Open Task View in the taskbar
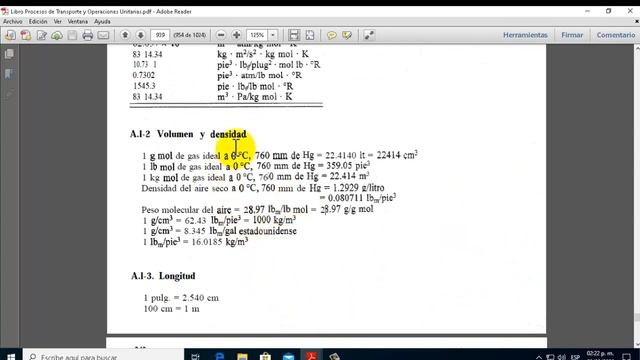This screenshot has width=640, height=360. [x=195, y=357]
